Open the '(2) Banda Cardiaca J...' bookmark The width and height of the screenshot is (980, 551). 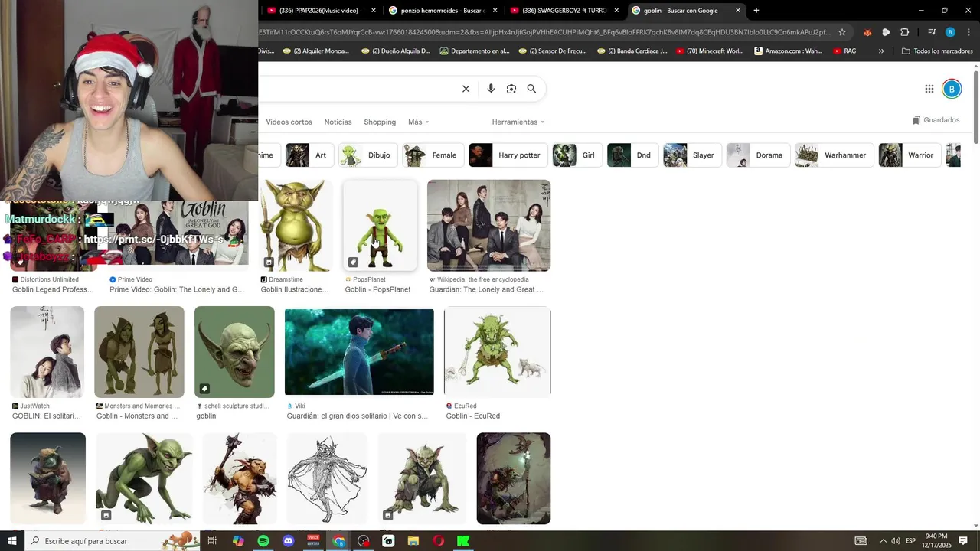[632, 51]
